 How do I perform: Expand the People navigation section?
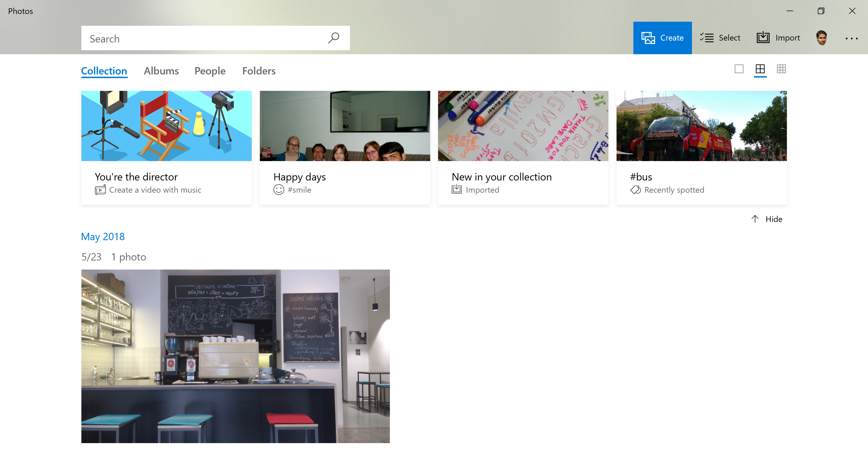(x=209, y=71)
